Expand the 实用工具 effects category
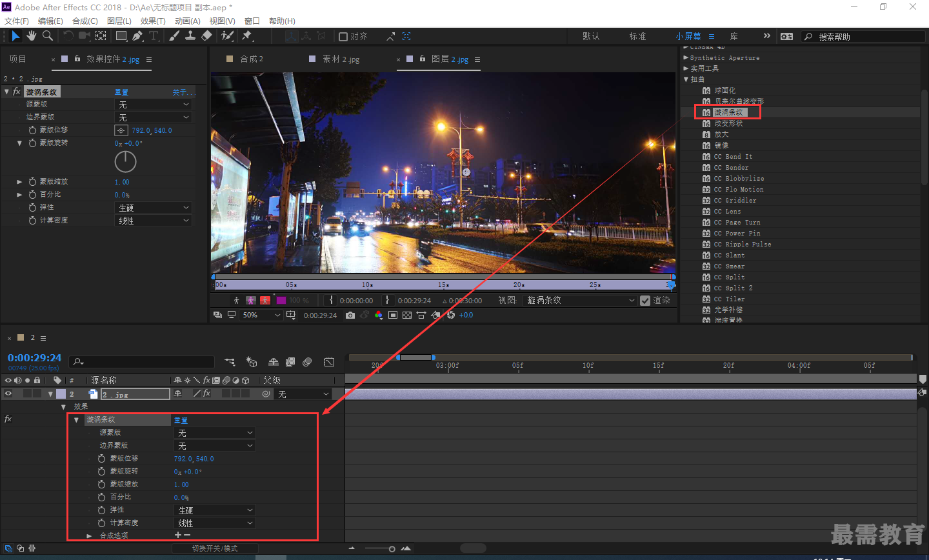The width and height of the screenshot is (929, 560). (x=686, y=68)
